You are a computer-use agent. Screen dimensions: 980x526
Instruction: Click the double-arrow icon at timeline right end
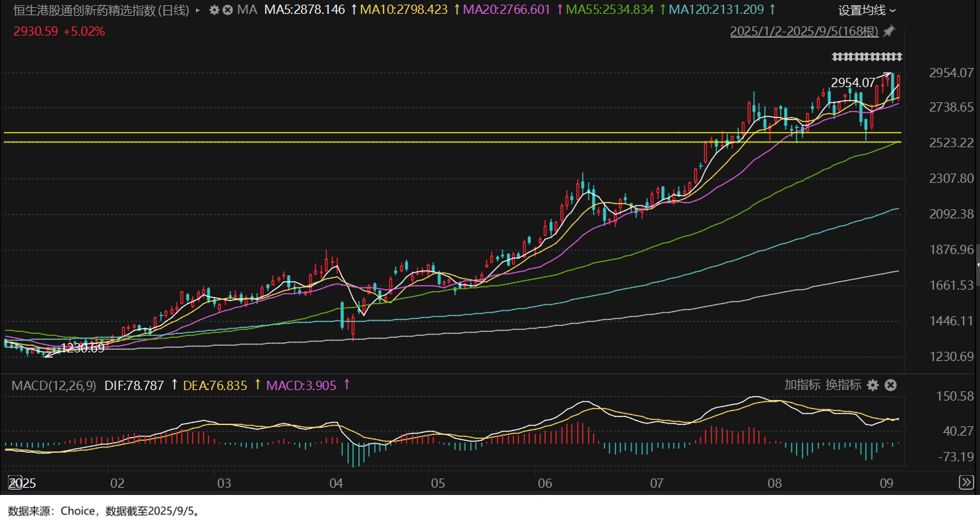click(x=965, y=482)
